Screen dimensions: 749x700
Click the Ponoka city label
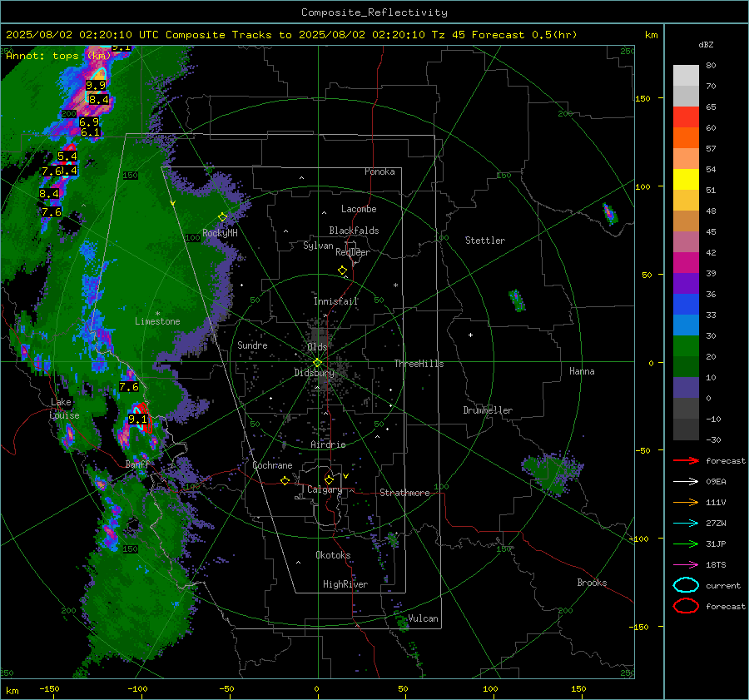379,171
